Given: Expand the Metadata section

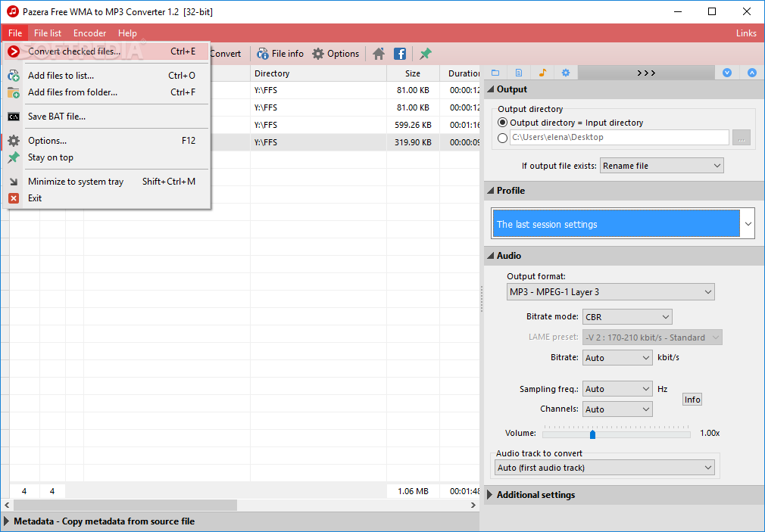Looking at the screenshot, I should [x=6, y=521].
